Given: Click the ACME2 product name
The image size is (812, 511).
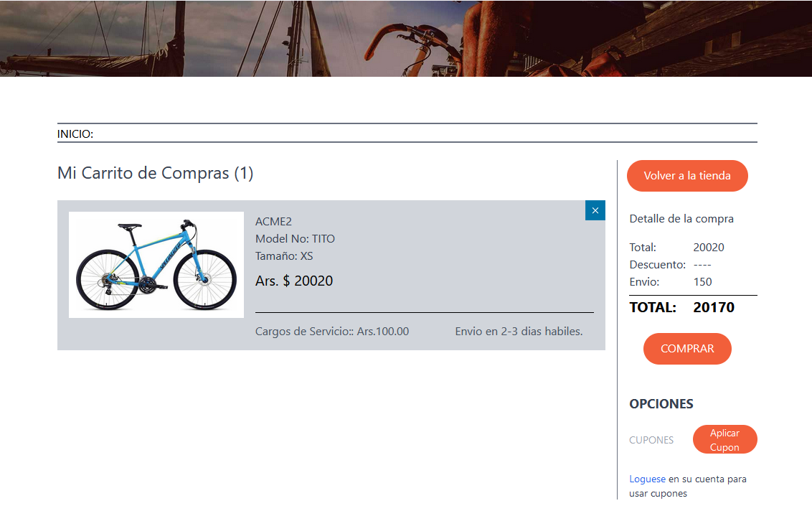Looking at the screenshot, I should point(273,221).
